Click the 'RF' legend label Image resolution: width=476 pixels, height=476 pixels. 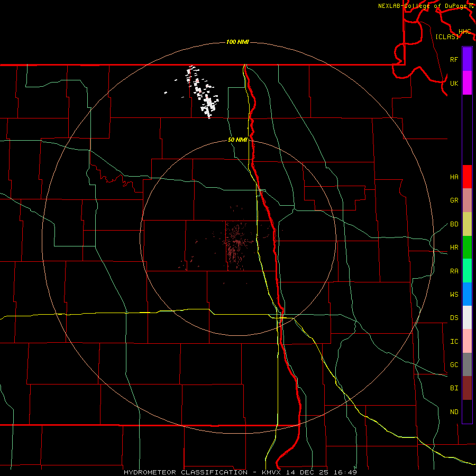tap(454, 59)
